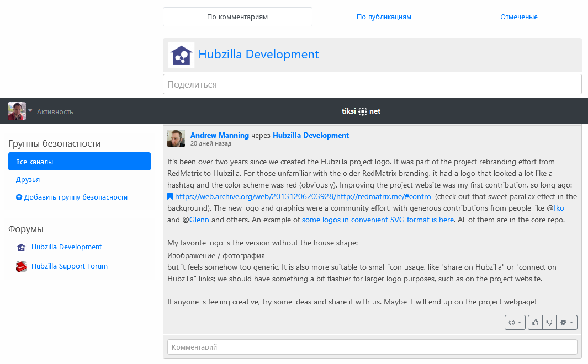The height and width of the screenshot is (364, 588).
Task: Open the gear post options dropdown
Action: 566,323
